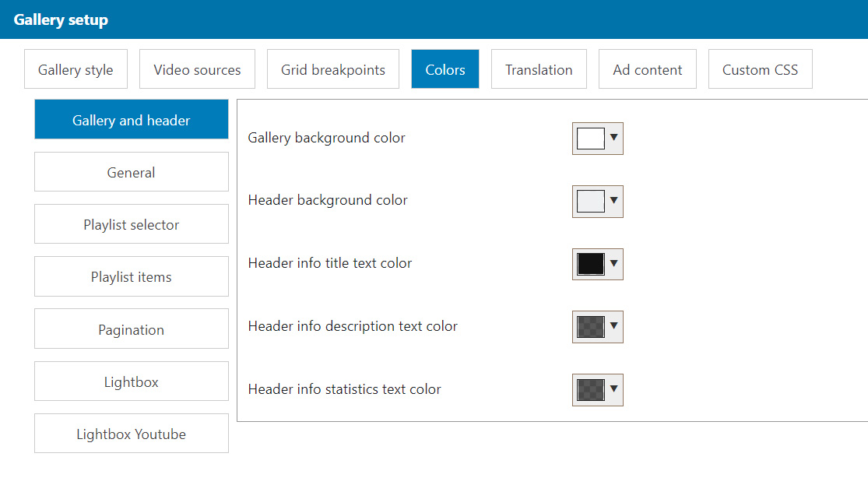Open the Ad content tab

pyautogui.click(x=647, y=69)
